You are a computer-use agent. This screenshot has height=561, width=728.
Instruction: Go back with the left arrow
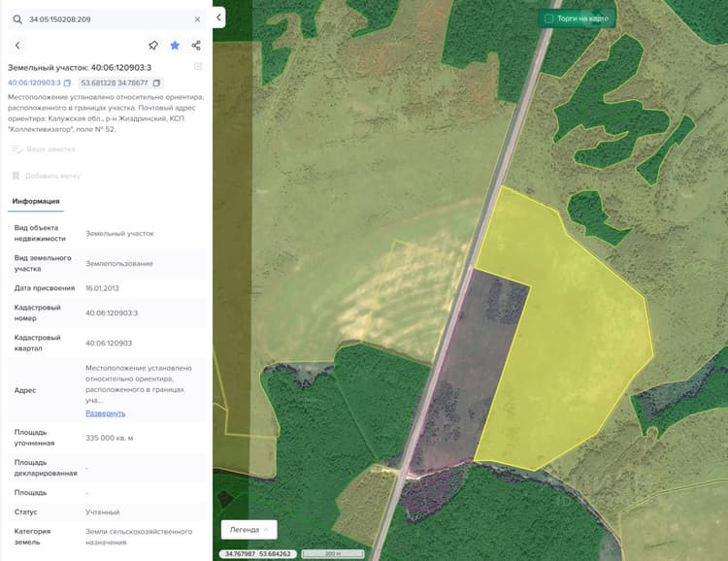17,46
